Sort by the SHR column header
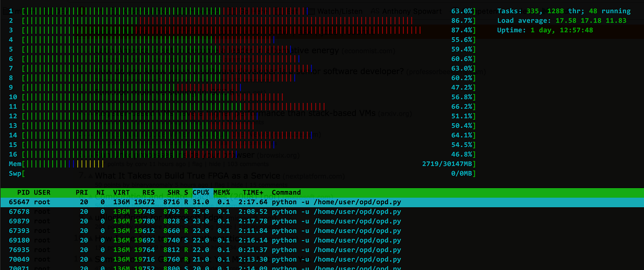This screenshot has height=270, width=644. coord(173,193)
